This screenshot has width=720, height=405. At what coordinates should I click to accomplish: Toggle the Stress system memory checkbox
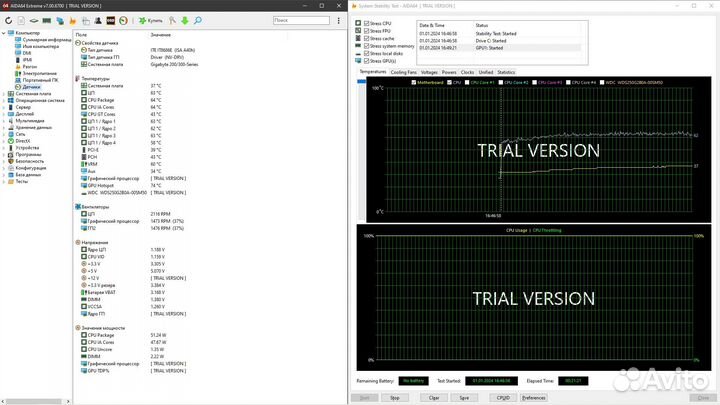[x=366, y=46]
